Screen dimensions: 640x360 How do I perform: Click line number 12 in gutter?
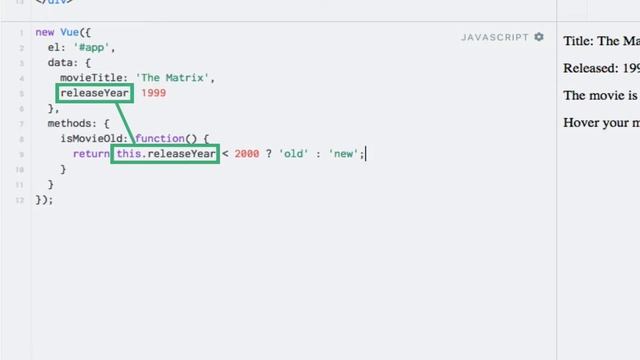(20, 200)
